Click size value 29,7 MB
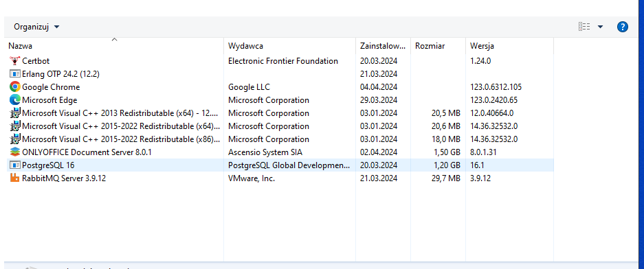Image resolution: width=644 pixels, height=269 pixels. [x=446, y=178]
